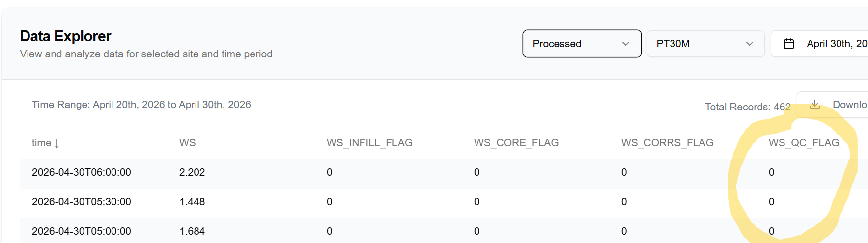Click the WS value 2.202
This screenshot has height=243, width=868.
click(x=192, y=172)
